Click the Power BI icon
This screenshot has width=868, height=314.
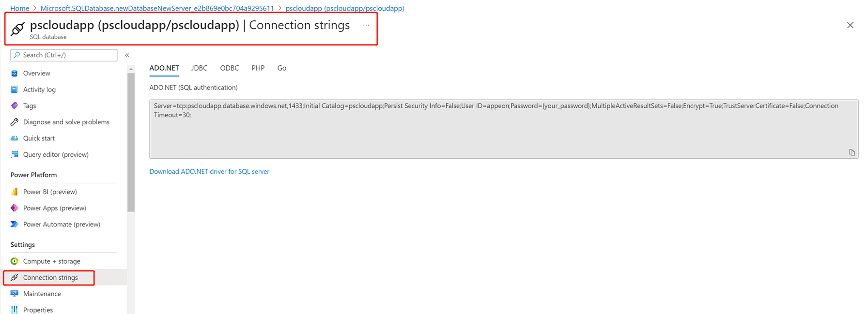click(x=15, y=192)
